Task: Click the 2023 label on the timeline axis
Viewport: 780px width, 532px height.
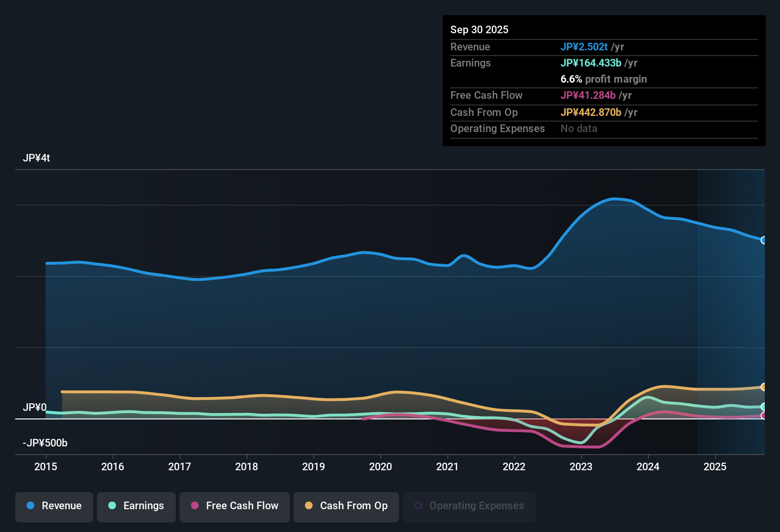Action: coord(581,467)
